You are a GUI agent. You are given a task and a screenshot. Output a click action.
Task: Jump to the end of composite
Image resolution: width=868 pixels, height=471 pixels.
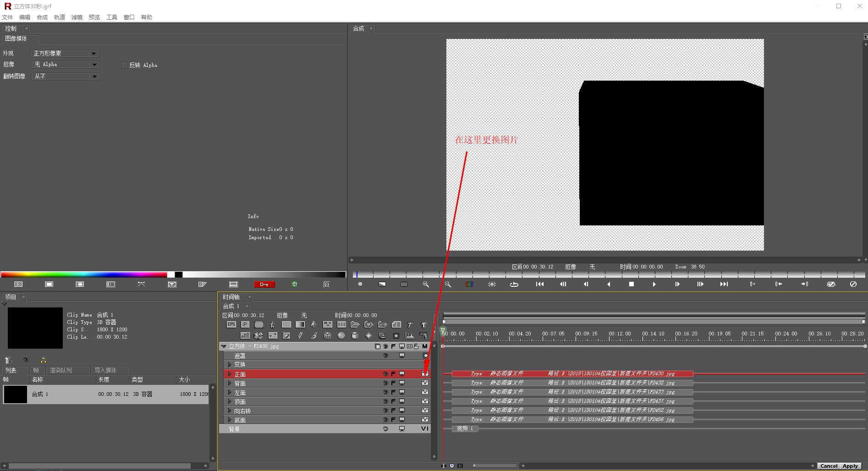[724, 285]
